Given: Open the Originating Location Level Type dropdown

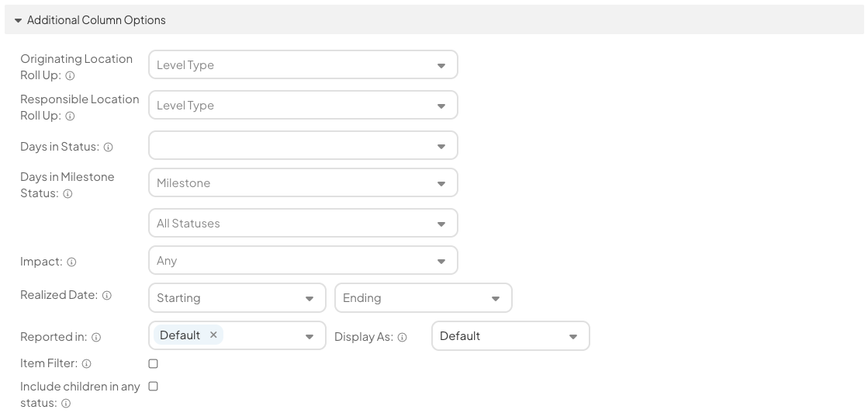Looking at the screenshot, I should [303, 65].
